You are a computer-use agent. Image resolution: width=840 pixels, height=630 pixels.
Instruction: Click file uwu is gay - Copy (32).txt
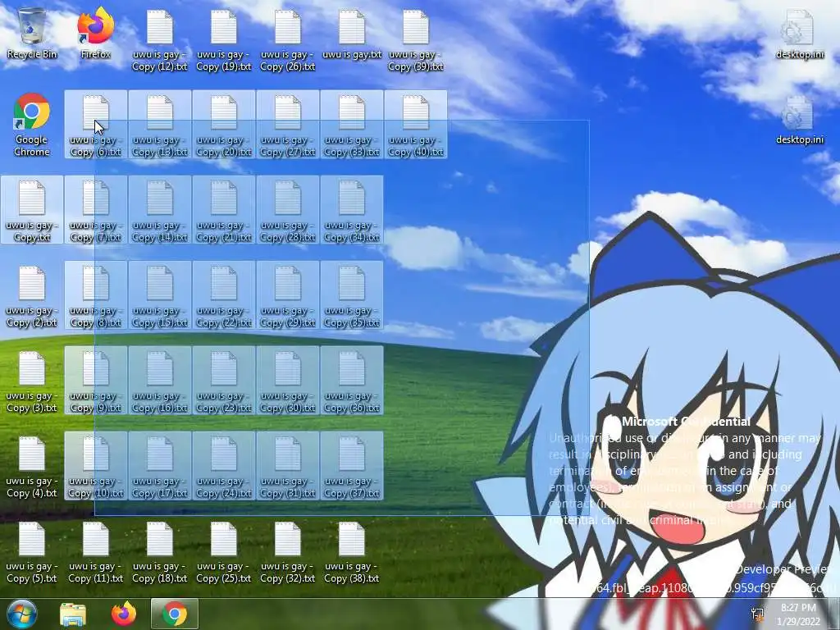pyautogui.click(x=288, y=552)
